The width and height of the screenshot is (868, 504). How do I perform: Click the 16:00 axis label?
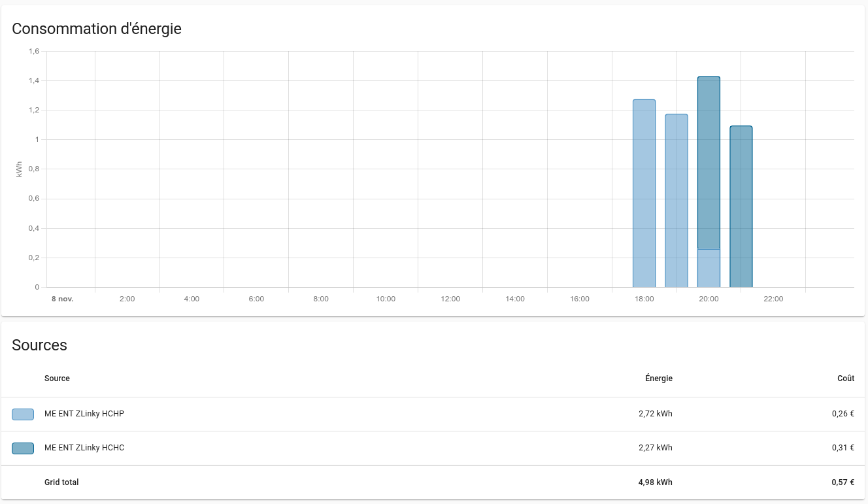click(x=580, y=299)
